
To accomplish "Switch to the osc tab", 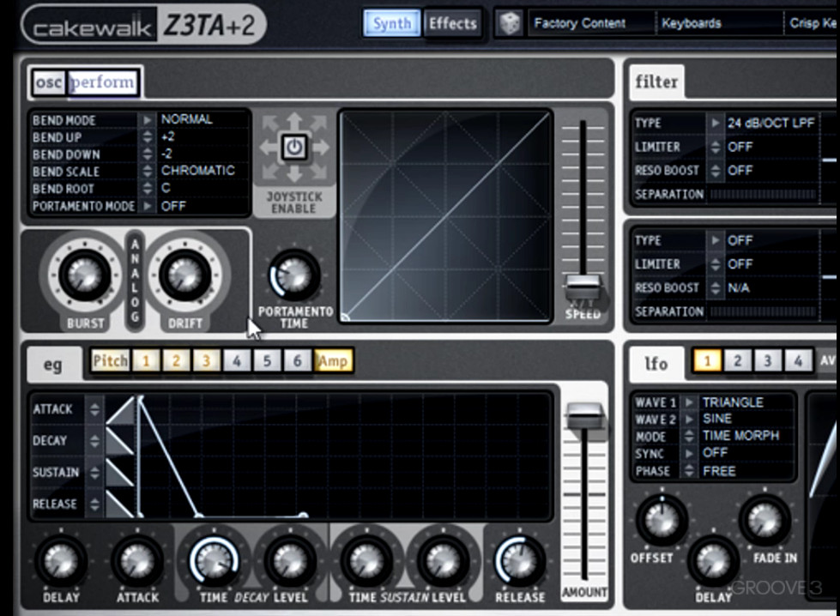I will click(x=48, y=82).
